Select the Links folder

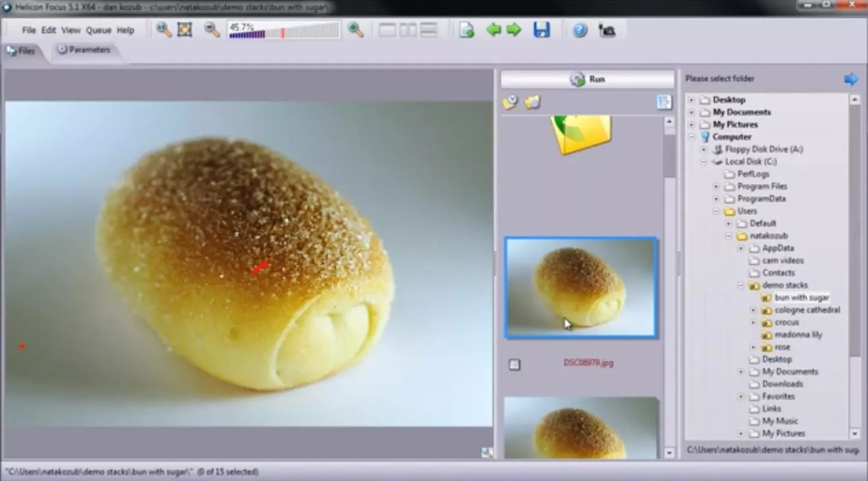click(771, 409)
